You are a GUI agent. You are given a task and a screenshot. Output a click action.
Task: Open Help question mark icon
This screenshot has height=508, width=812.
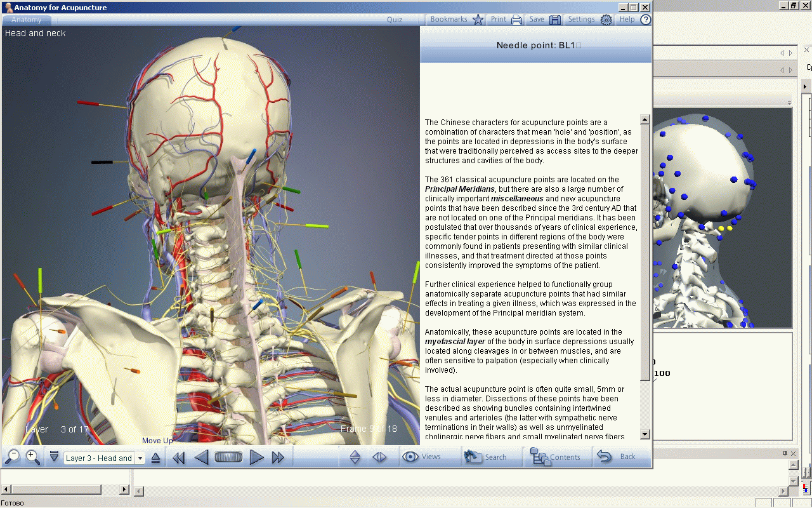(x=635, y=20)
